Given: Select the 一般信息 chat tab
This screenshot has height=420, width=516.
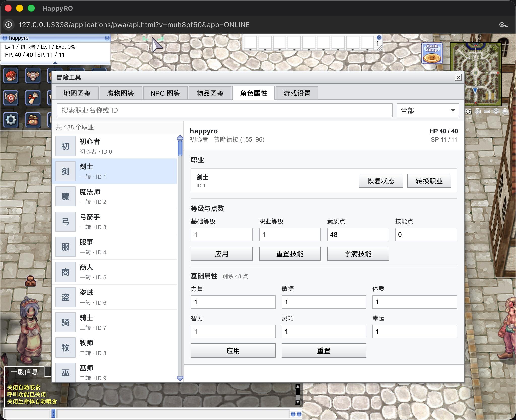Looking at the screenshot, I should coord(24,372).
